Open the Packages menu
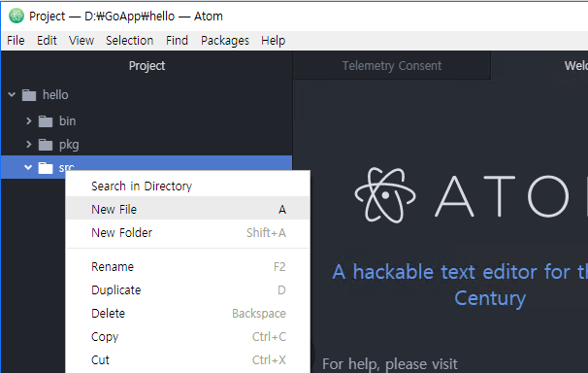 (x=225, y=41)
